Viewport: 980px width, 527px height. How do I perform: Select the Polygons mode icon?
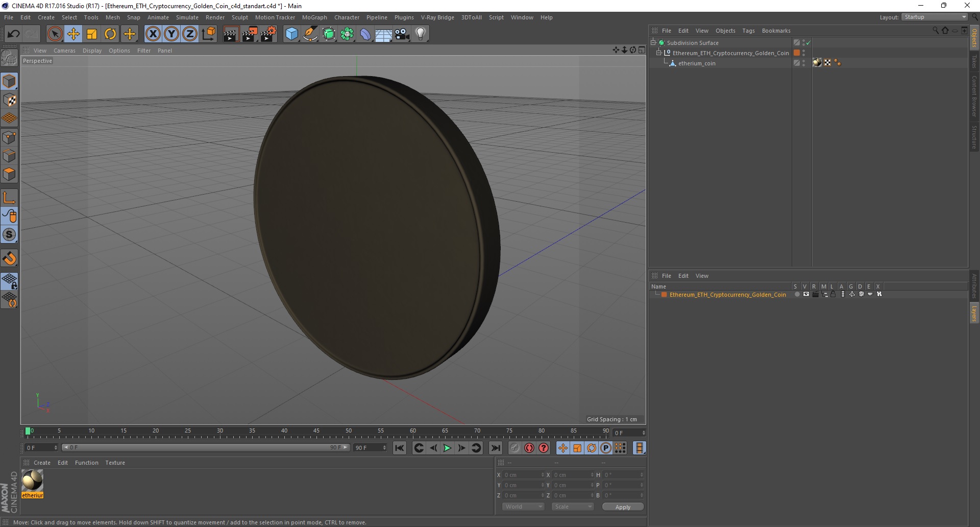9,174
